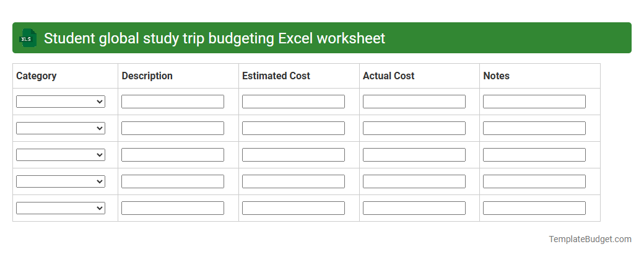The width and height of the screenshot is (644, 257).
Task: Open the Category dropdown in second row
Action: [x=61, y=128]
